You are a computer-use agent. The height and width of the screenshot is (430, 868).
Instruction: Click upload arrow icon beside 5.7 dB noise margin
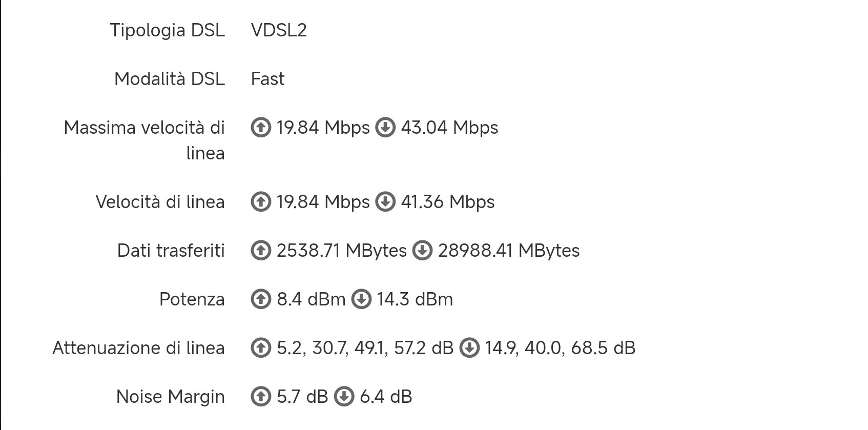(x=261, y=397)
